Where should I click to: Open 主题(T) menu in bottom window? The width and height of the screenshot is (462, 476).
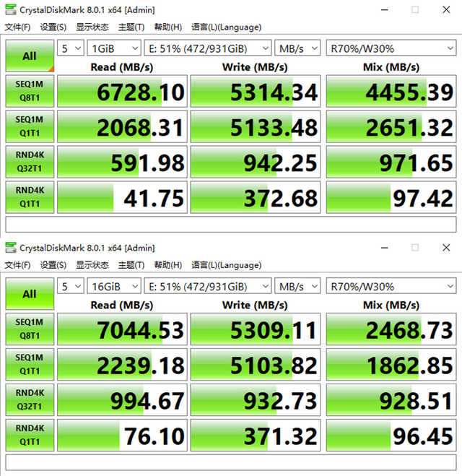pos(131,265)
